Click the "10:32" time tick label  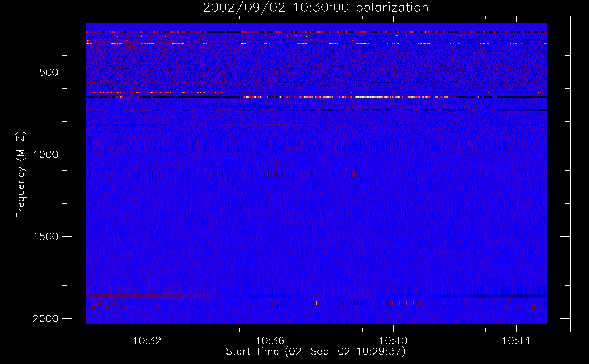coord(147,341)
